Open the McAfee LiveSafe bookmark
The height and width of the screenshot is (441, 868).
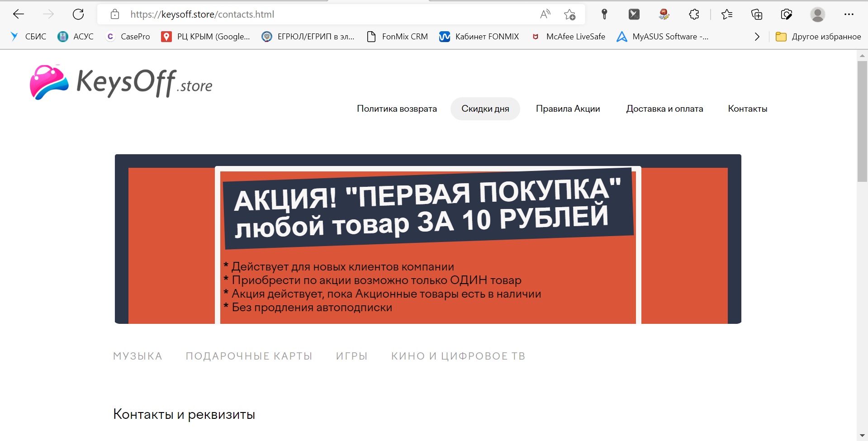tap(568, 37)
